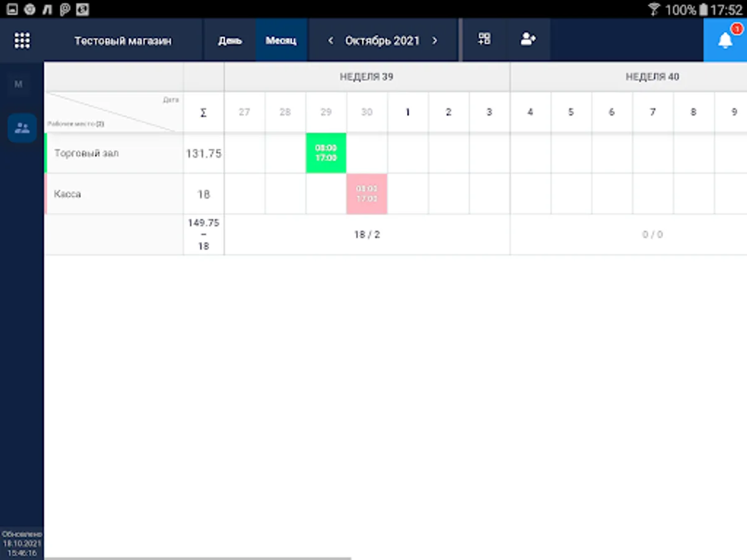Select the Торговый зал row
Image resolution: width=747 pixels, height=560 pixels.
[115, 153]
